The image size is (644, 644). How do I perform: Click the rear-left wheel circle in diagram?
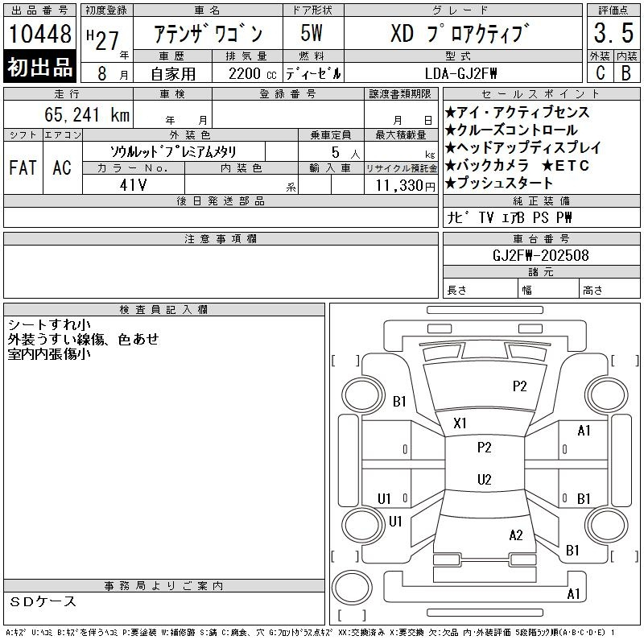(363, 525)
